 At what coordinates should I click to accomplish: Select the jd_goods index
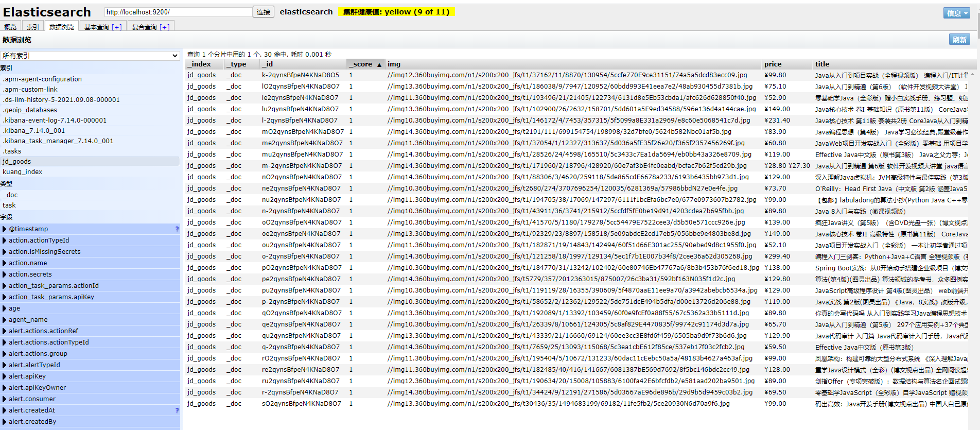(90, 161)
